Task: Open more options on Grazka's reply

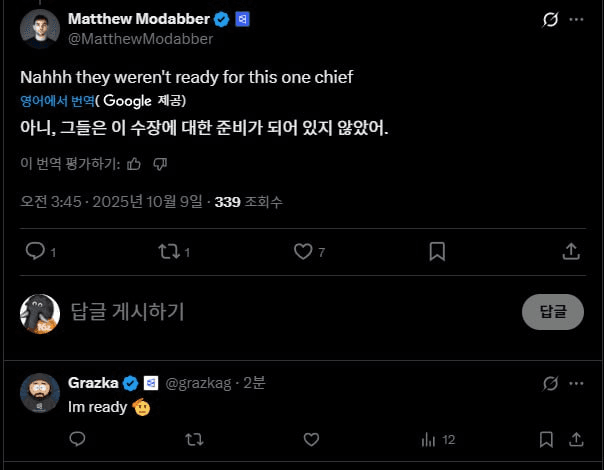Action: pyautogui.click(x=577, y=383)
